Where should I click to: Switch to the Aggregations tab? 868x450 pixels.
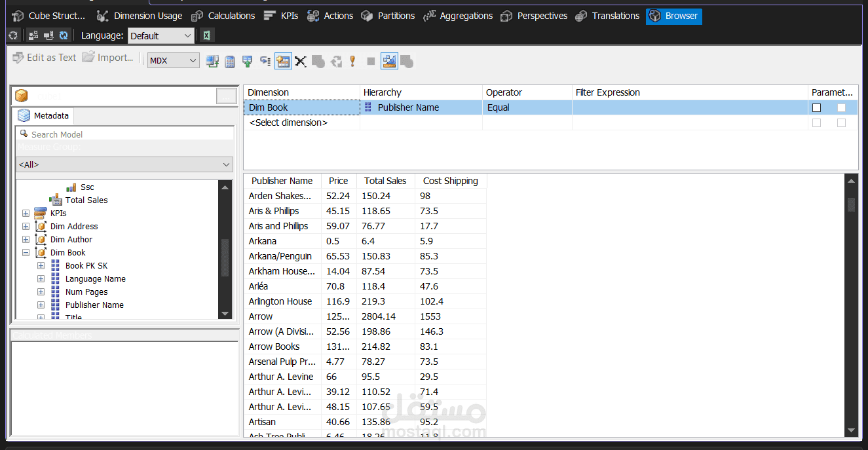tap(458, 16)
